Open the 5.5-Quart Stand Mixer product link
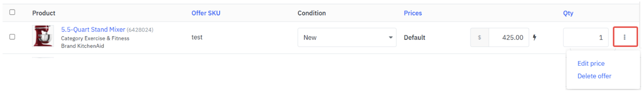The width and height of the screenshot is (644, 94). (x=93, y=30)
